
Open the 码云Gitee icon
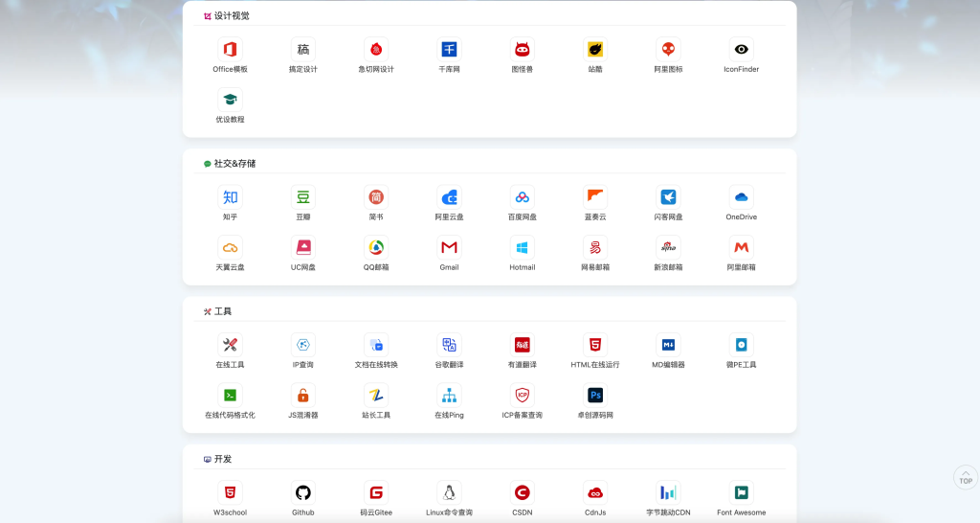coord(376,492)
